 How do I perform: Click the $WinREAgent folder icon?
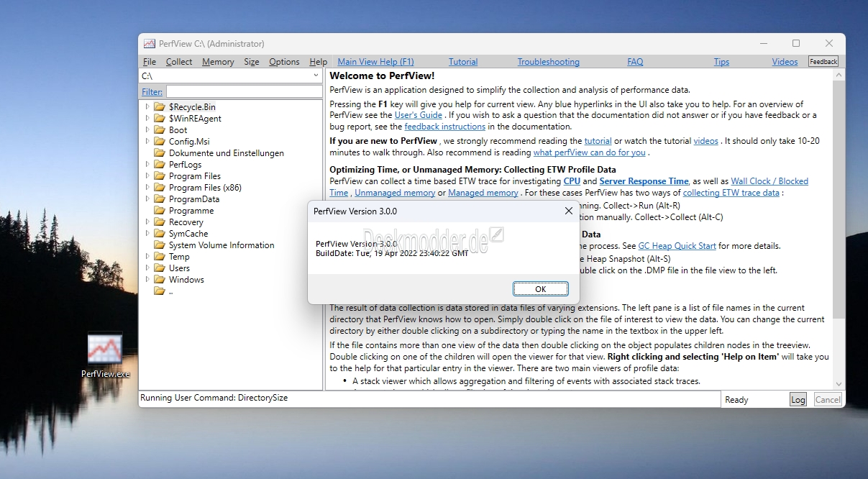pyautogui.click(x=160, y=119)
